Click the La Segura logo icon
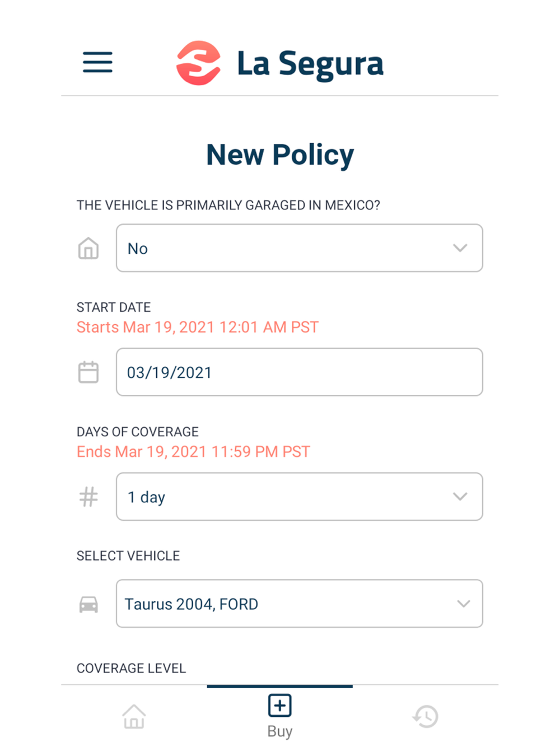Screen dimensions: 560x747 point(198,63)
